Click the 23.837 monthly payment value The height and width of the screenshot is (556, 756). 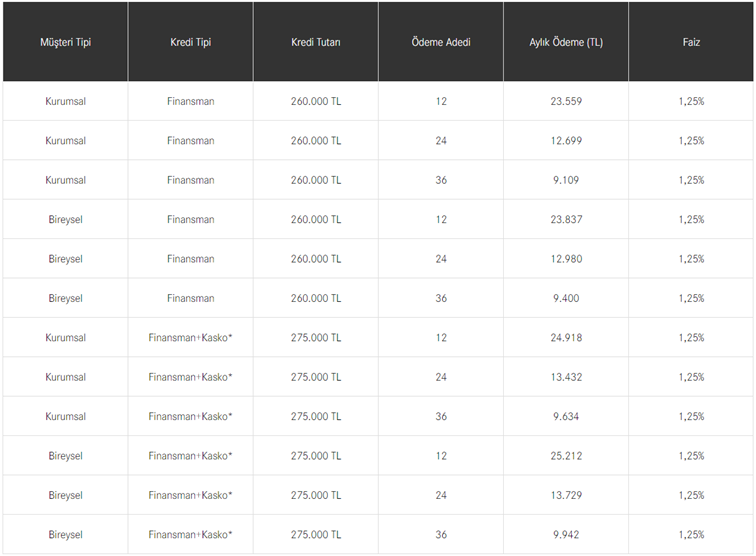pyautogui.click(x=566, y=220)
